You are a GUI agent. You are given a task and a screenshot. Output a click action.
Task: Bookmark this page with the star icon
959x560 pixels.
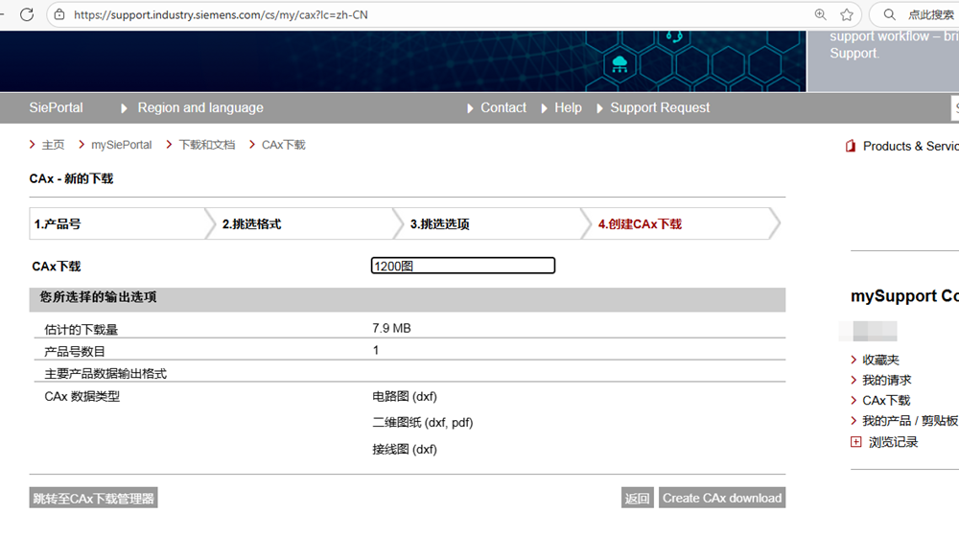[847, 14]
